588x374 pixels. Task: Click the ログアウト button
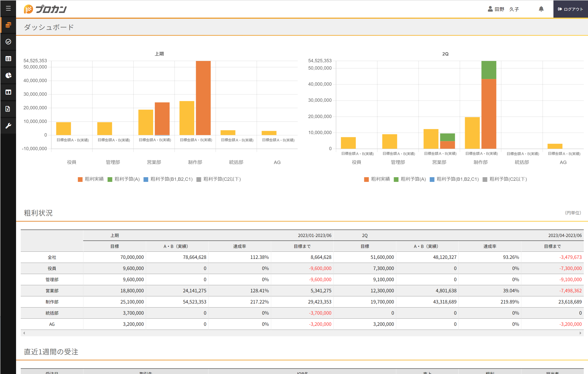(x=570, y=9)
